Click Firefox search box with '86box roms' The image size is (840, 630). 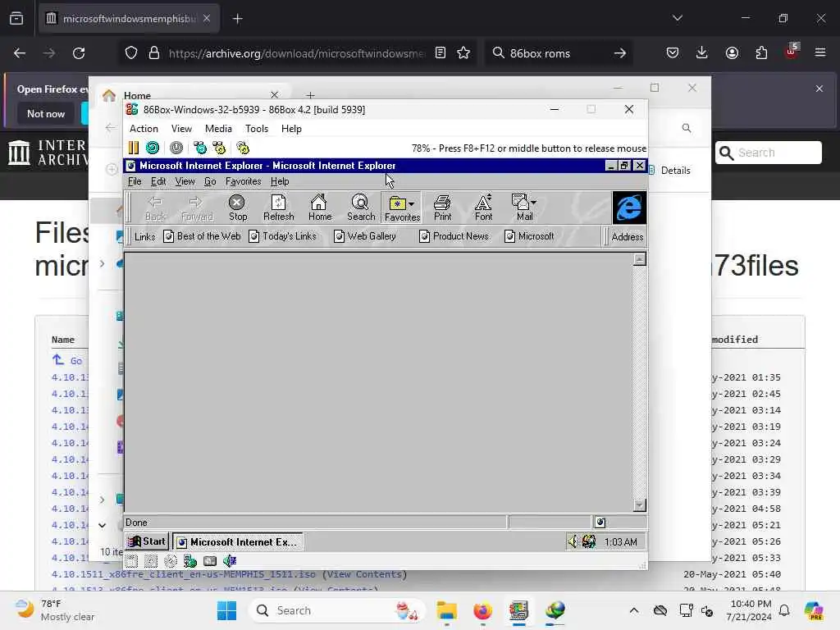[x=558, y=53]
